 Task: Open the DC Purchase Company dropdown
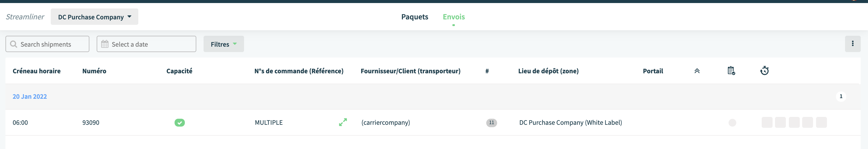coord(94,17)
